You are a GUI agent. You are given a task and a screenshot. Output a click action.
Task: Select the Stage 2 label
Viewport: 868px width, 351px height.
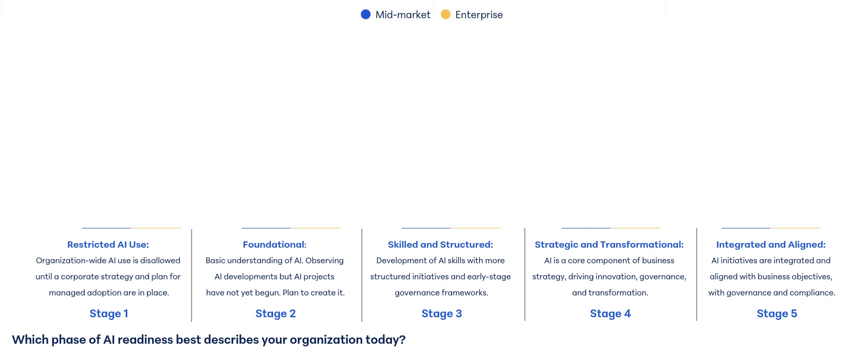[x=275, y=314]
